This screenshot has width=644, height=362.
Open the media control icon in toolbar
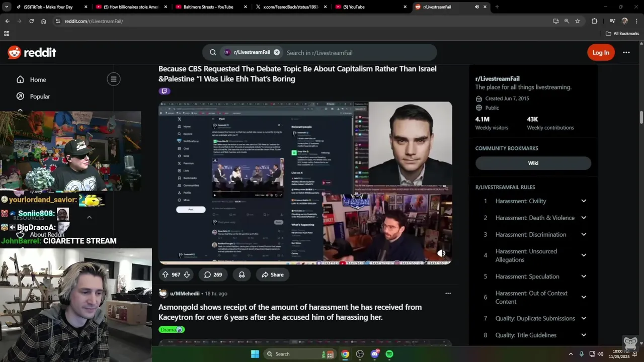click(612, 21)
